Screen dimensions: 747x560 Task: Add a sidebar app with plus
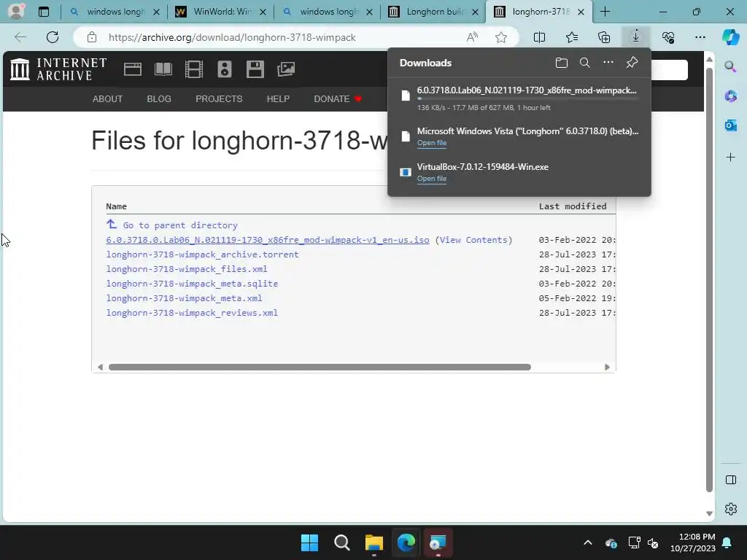point(730,157)
